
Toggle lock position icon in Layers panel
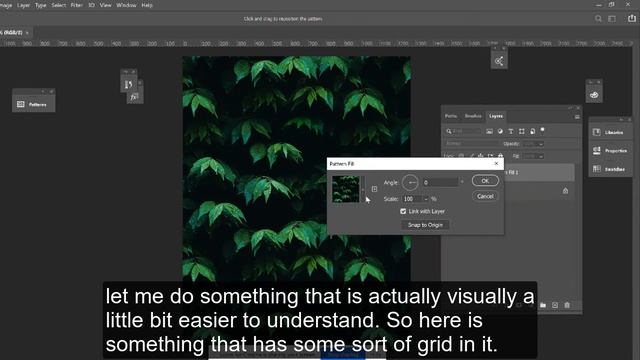[x=480, y=156]
